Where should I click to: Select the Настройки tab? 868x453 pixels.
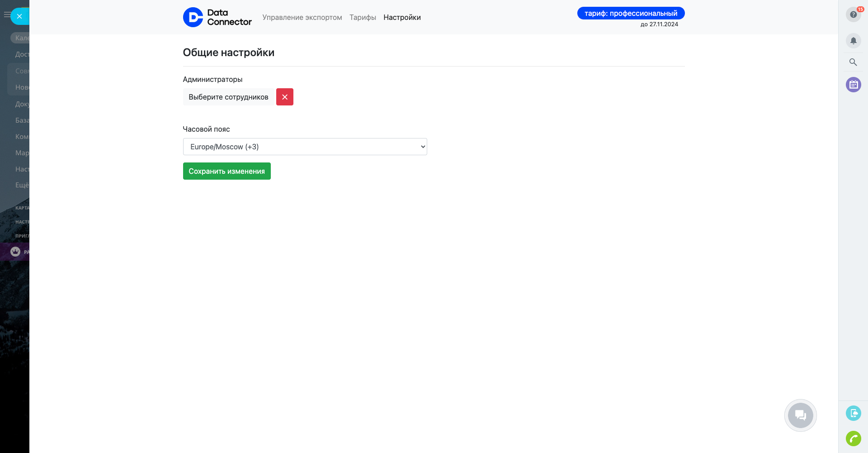[x=402, y=17]
